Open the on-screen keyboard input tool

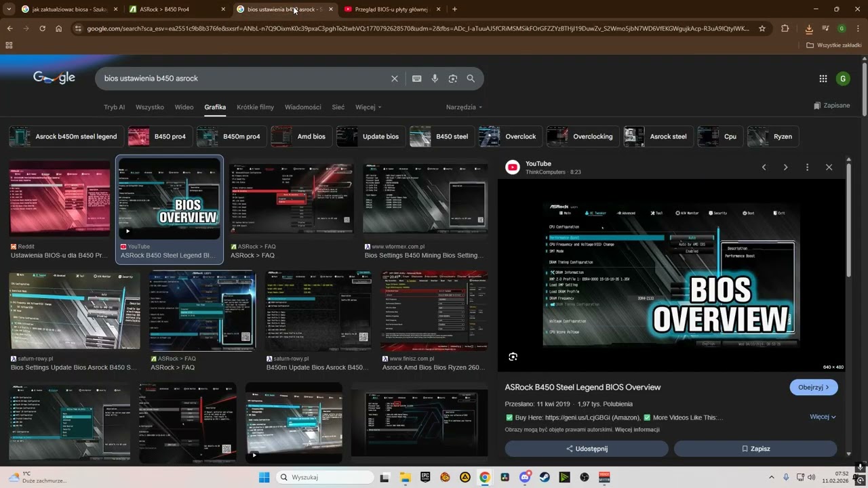[416, 79]
